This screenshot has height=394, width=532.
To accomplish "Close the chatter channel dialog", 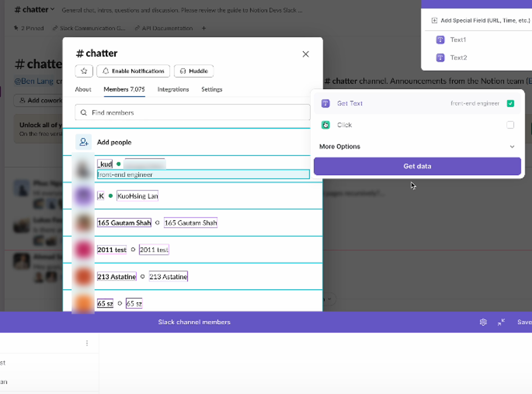I will [x=306, y=54].
